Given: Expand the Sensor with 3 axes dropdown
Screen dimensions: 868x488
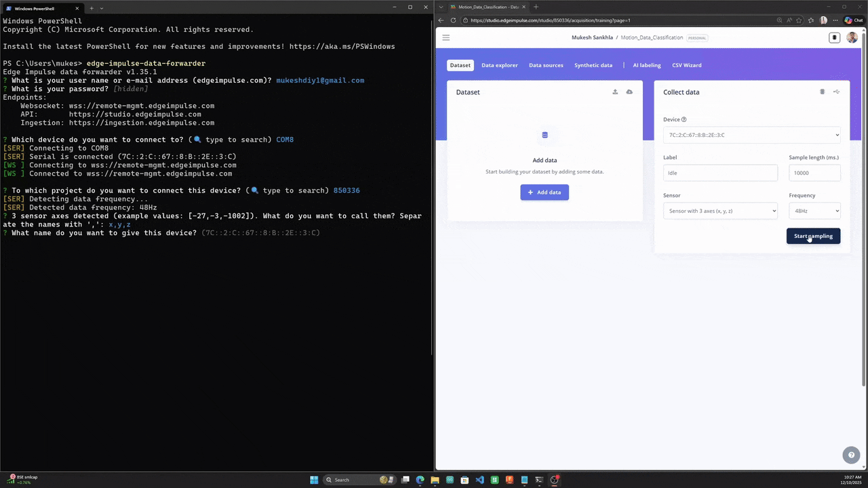Looking at the screenshot, I should tap(720, 211).
